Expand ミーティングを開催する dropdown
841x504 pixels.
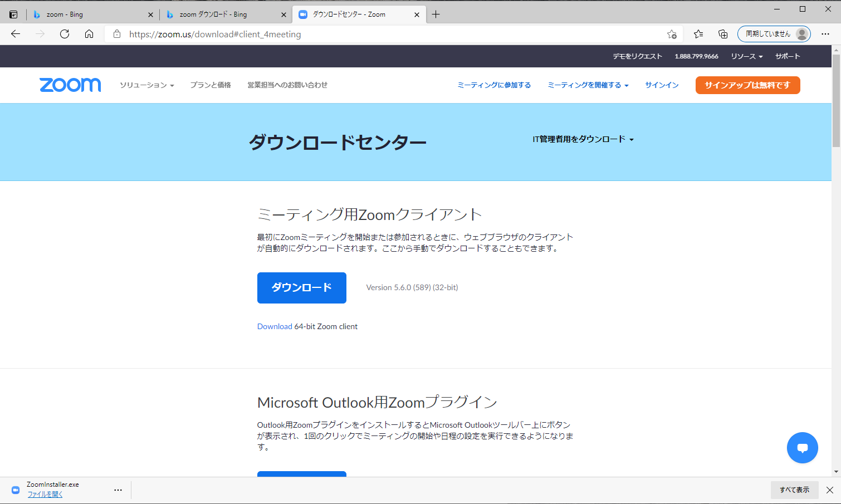tap(588, 85)
